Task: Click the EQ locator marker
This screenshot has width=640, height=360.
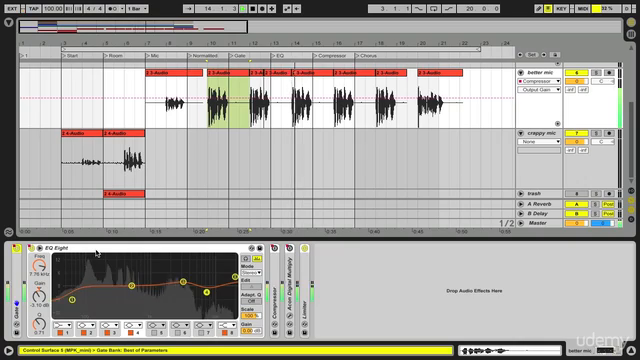Action: point(278,56)
